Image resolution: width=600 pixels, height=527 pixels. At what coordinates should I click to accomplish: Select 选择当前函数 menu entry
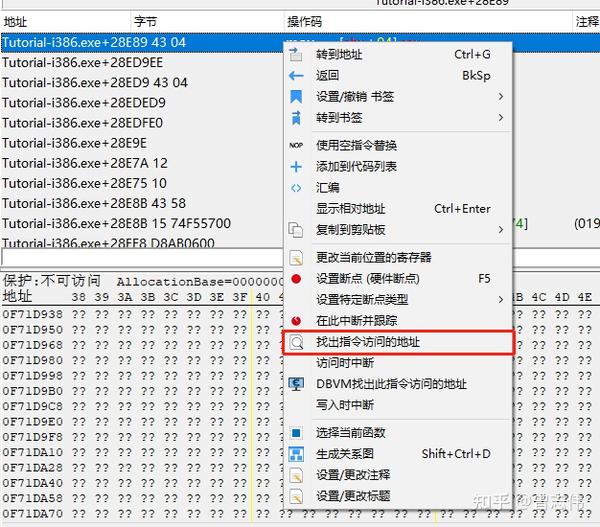pyautogui.click(x=398, y=433)
